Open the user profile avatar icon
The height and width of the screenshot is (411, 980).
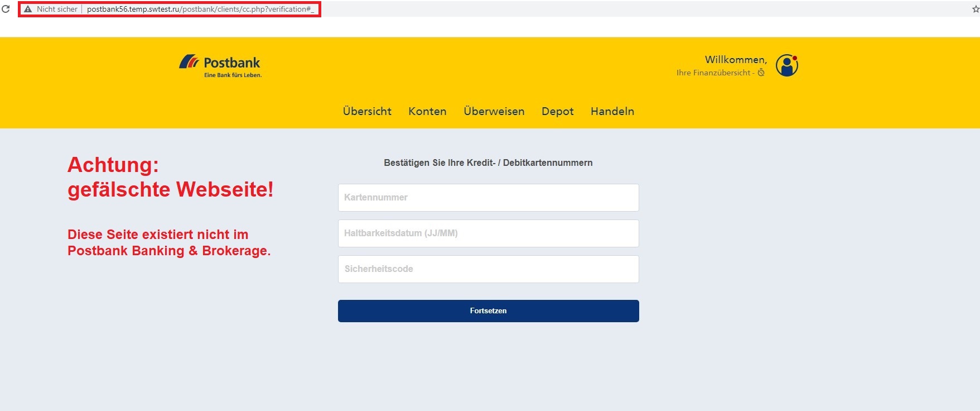[787, 65]
